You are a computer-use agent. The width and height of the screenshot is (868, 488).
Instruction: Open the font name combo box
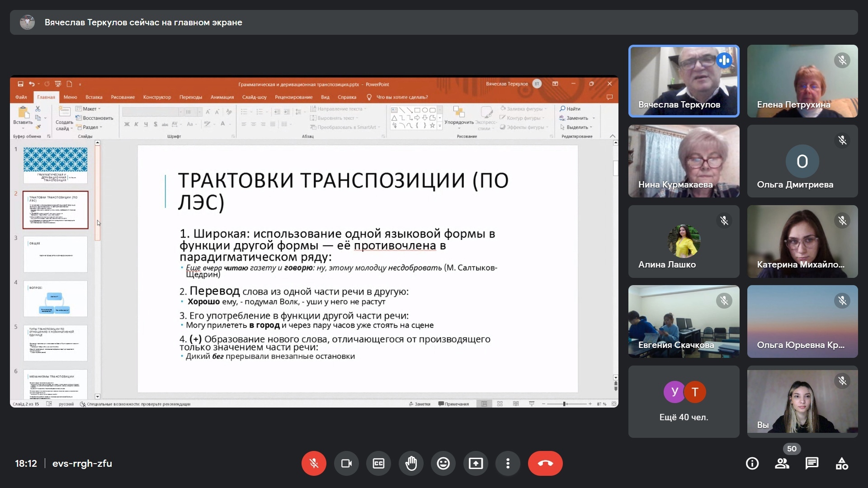[153, 112]
